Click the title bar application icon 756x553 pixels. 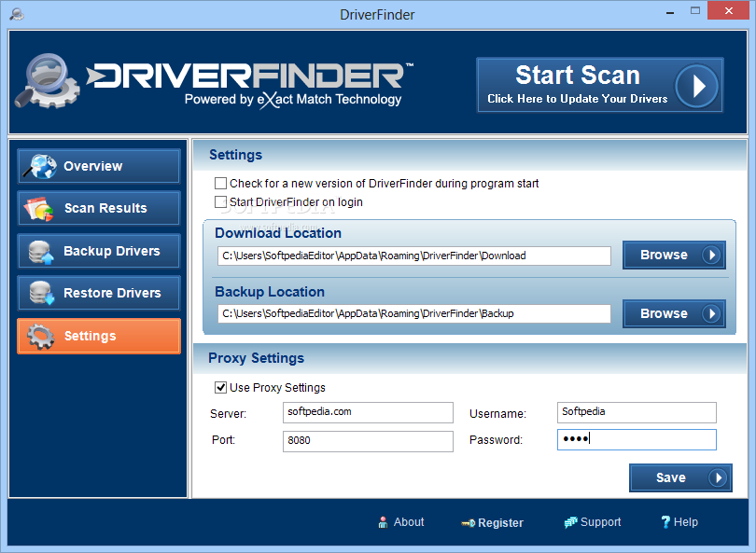pos(17,14)
